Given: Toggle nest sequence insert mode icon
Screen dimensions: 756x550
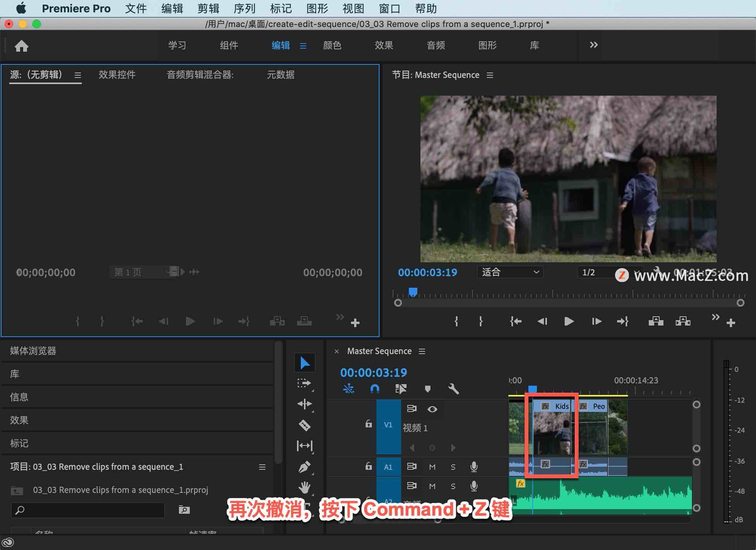Looking at the screenshot, I should (x=348, y=389).
